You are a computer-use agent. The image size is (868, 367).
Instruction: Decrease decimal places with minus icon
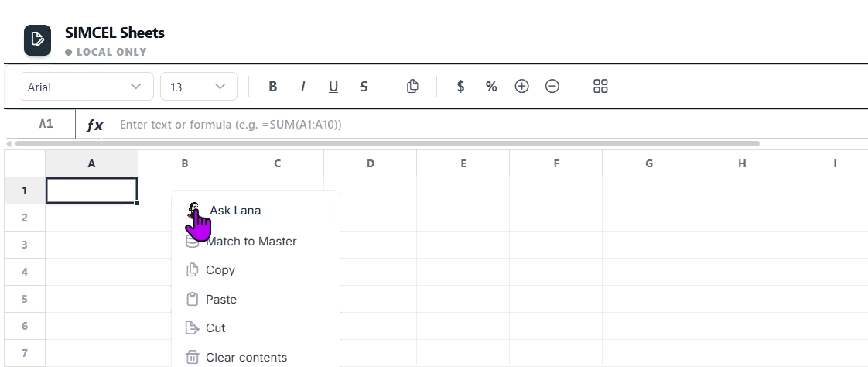pos(552,87)
